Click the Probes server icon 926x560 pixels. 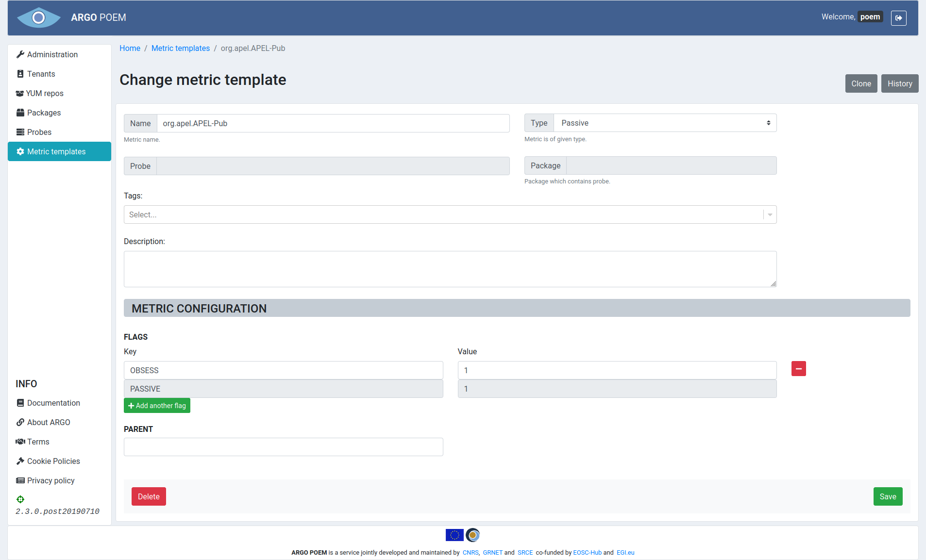(20, 132)
